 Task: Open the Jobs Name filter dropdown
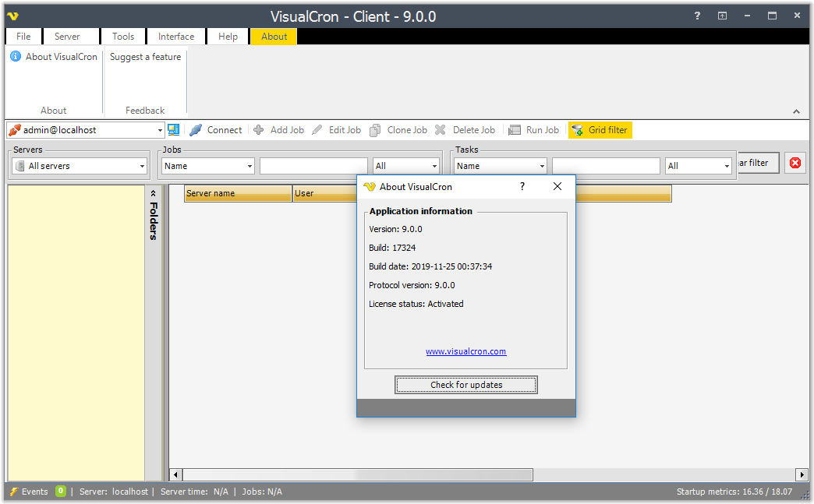[x=250, y=166]
